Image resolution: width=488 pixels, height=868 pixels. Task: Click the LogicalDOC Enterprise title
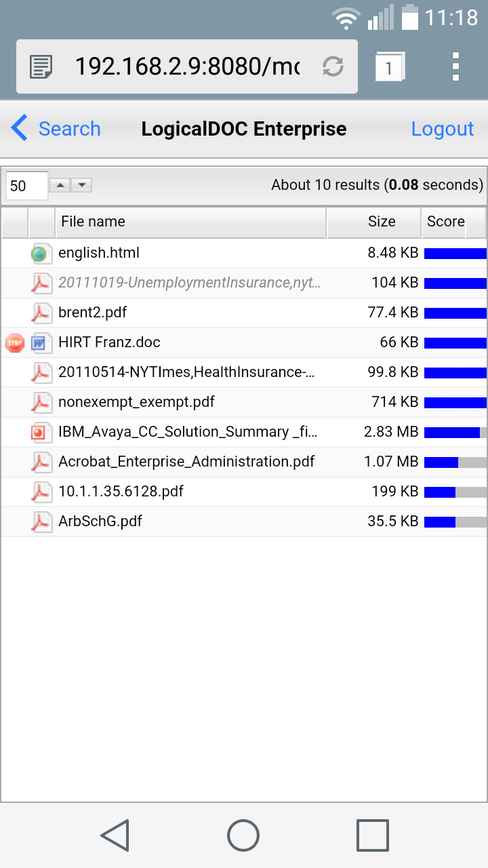244,129
